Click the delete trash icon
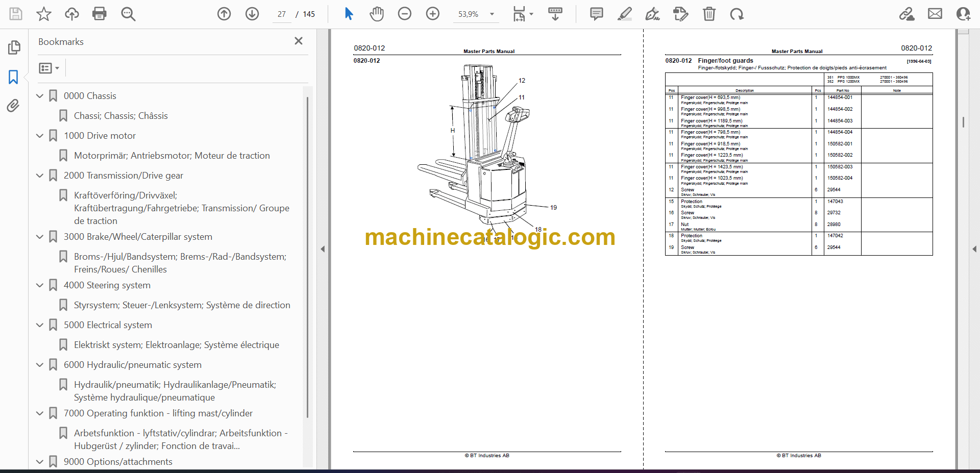The image size is (980, 473). (x=709, y=14)
